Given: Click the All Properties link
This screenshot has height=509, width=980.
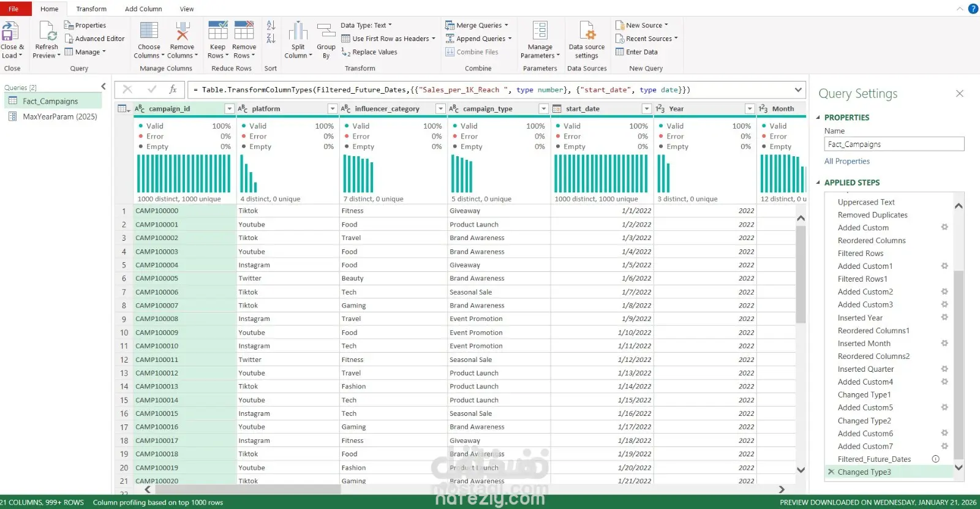Looking at the screenshot, I should pos(846,161).
